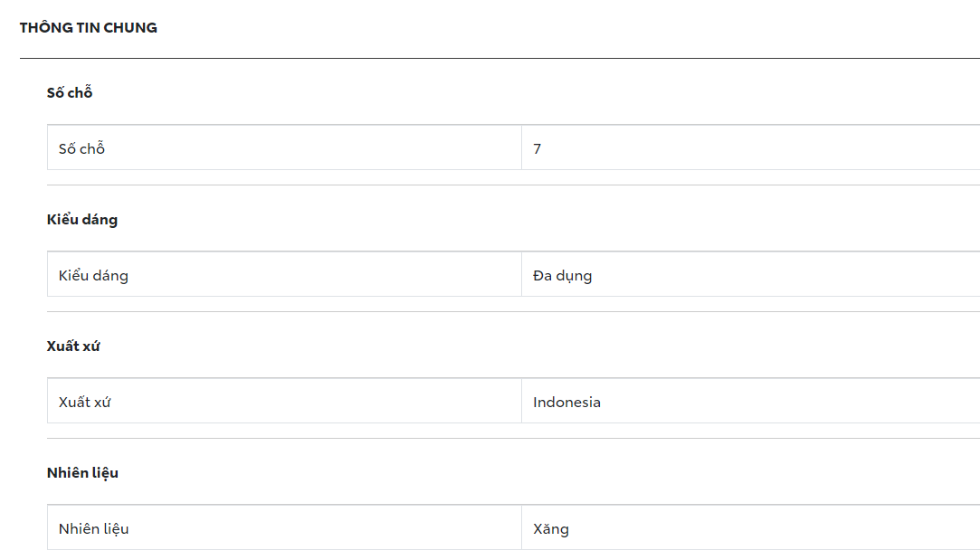This screenshot has height=560, width=980.
Task: Click the bold Số chỗ subheading
Action: click(70, 93)
